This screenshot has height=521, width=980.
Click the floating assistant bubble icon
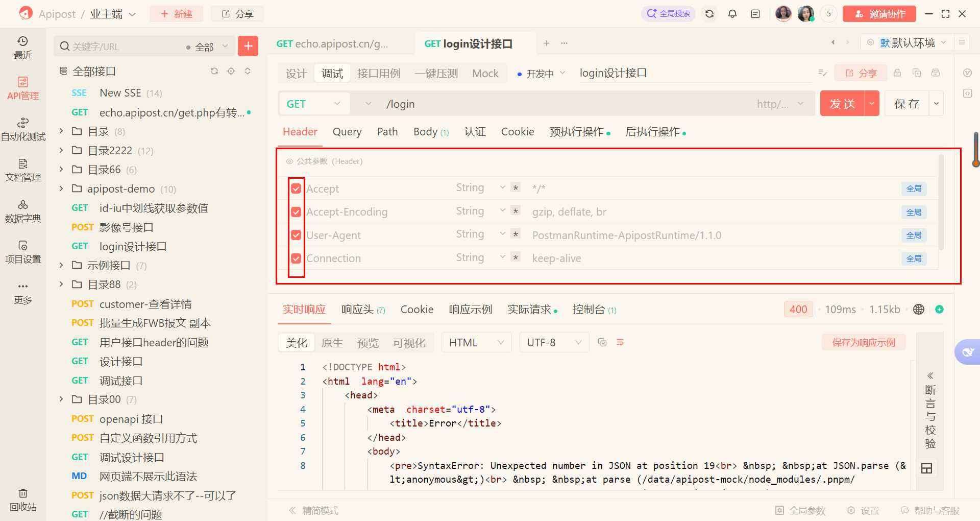(x=968, y=352)
